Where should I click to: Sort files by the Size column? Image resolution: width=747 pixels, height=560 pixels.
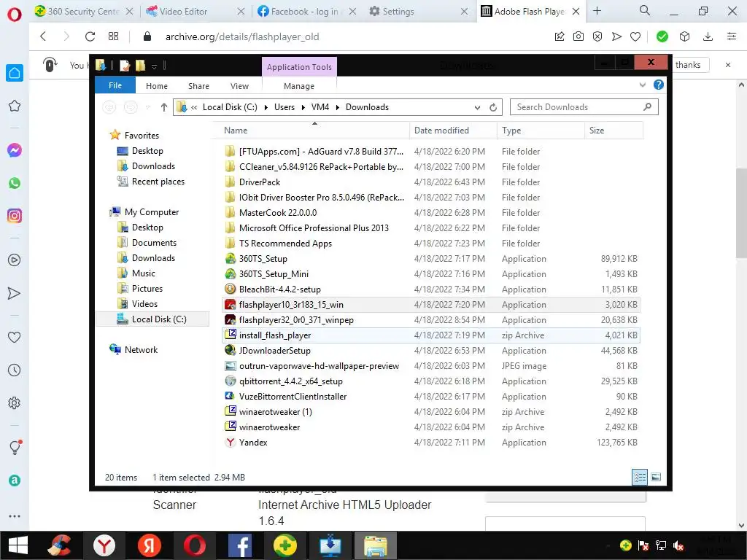click(x=614, y=131)
